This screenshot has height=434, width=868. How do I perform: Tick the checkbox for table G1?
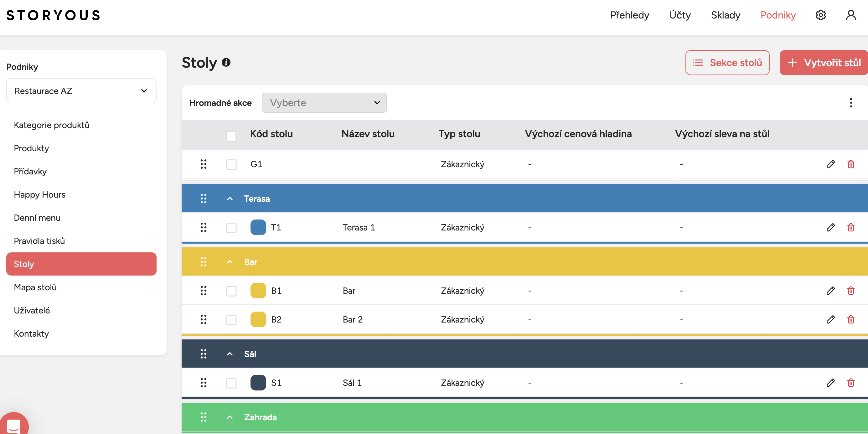(x=231, y=164)
